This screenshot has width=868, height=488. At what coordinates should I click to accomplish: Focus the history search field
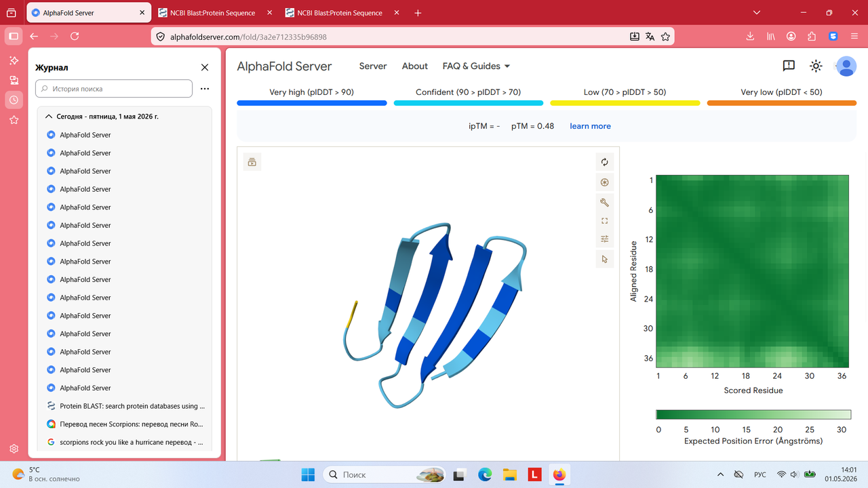[x=114, y=89]
